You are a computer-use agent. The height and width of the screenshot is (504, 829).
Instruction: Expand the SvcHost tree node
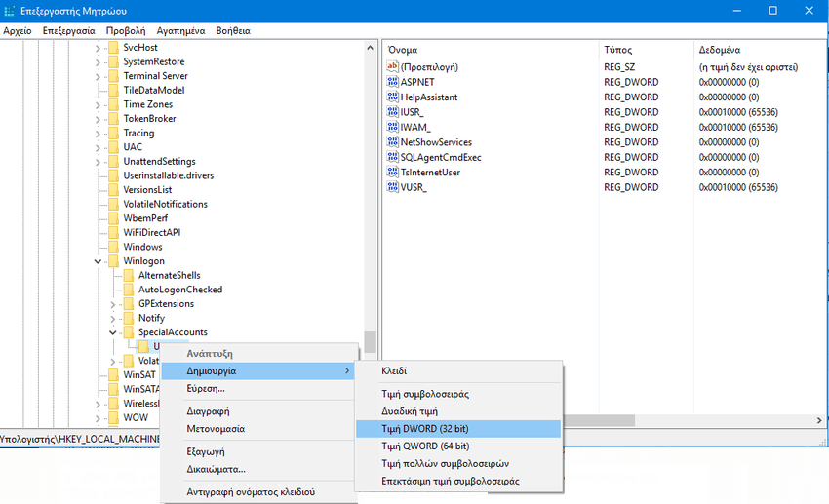pyautogui.click(x=99, y=48)
